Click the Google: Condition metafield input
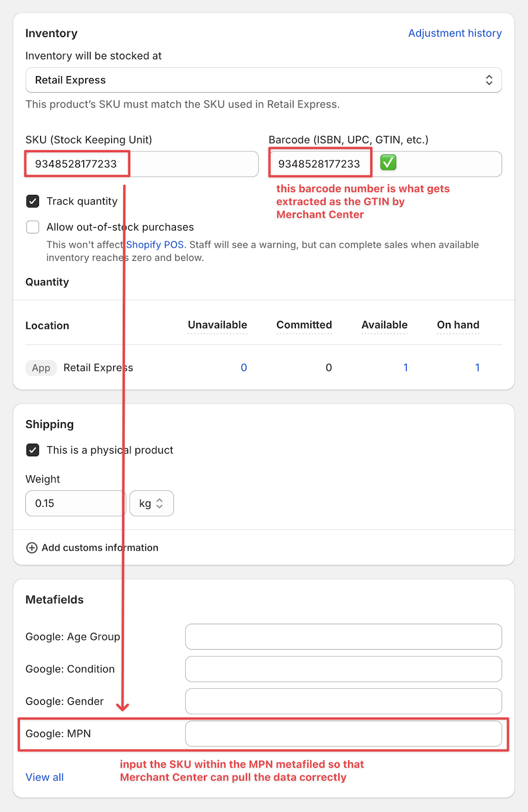This screenshot has width=528, height=812. (x=343, y=669)
